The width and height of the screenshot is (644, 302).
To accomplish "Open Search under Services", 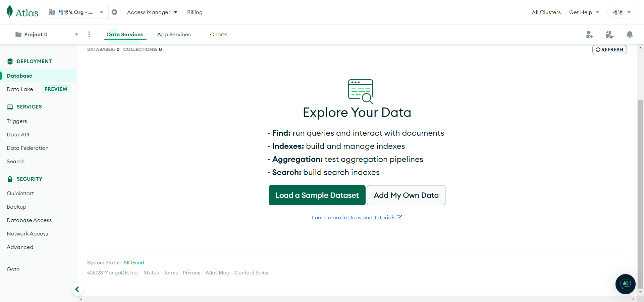I will [x=15, y=161].
